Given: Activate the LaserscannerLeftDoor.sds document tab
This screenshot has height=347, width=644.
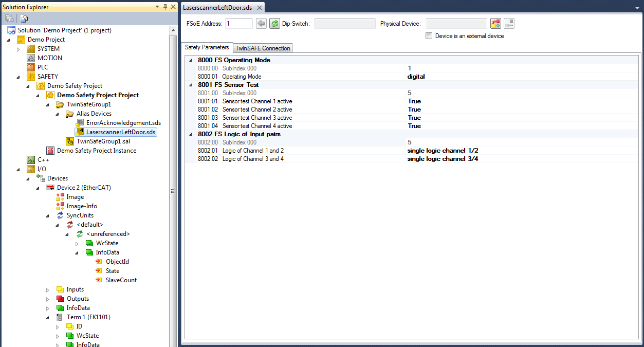Looking at the screenshot, I should [218, 8].
